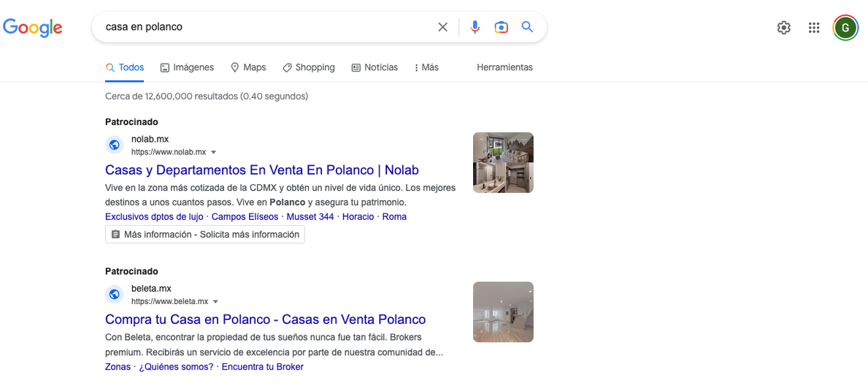The height and width of the screenshot is (391, 868).
Task: Click nolab.mx globe favicon
Action: [x=115, y=145]
